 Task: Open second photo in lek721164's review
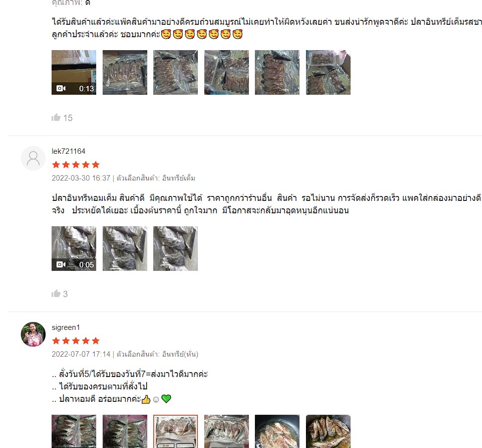[125, 249]
